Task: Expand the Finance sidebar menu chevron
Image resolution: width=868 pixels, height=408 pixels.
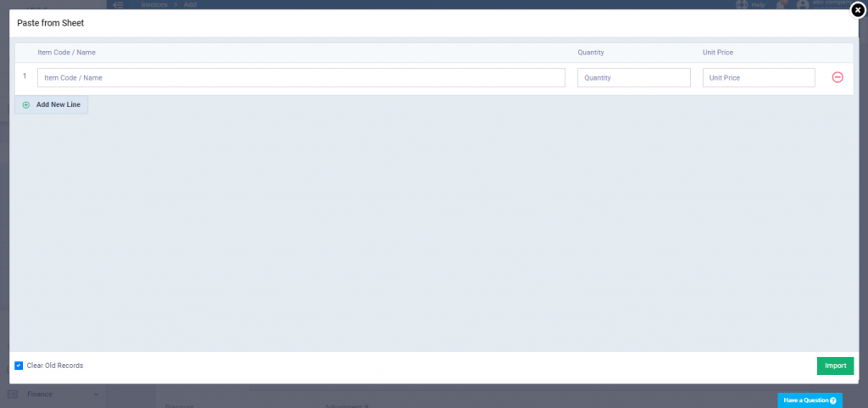Action: coord(96,394)
